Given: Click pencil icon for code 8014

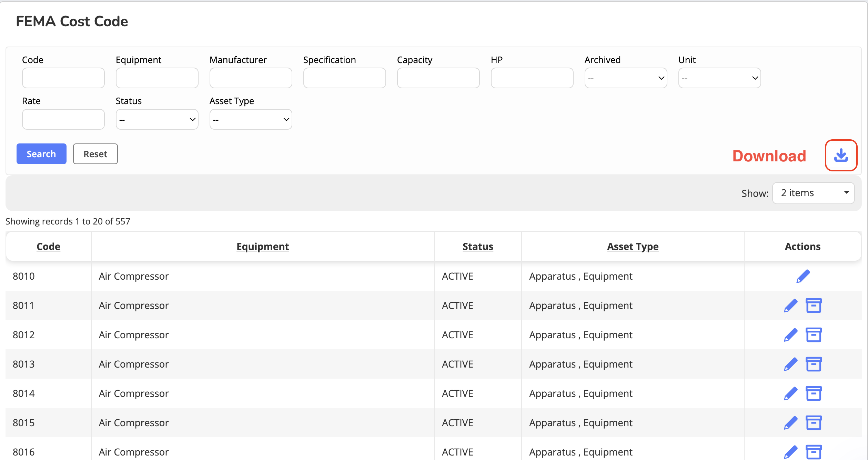Looking at the screenshot, I should click(x=790, y=393).
